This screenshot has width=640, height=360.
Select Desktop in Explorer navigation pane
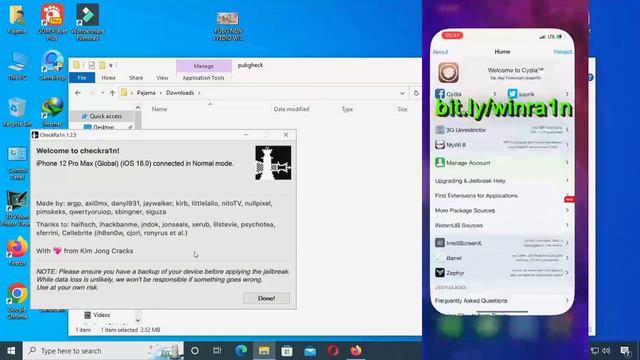pyautogui.click(x=104, y=127)
